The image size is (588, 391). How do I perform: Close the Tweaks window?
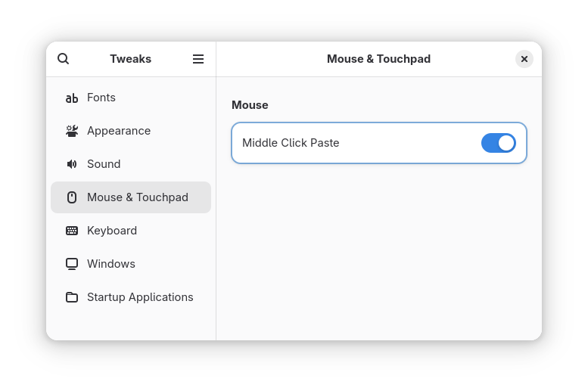point(524,59)
